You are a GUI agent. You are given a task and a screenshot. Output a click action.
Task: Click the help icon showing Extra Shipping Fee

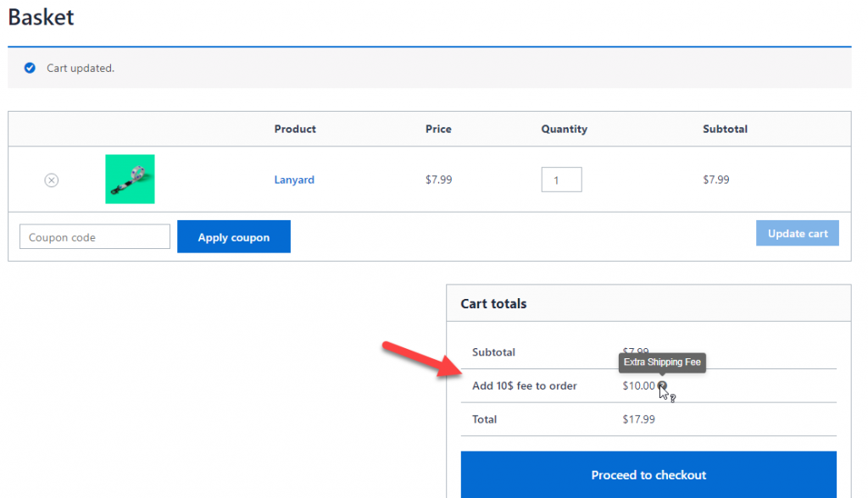coord(662,385)
